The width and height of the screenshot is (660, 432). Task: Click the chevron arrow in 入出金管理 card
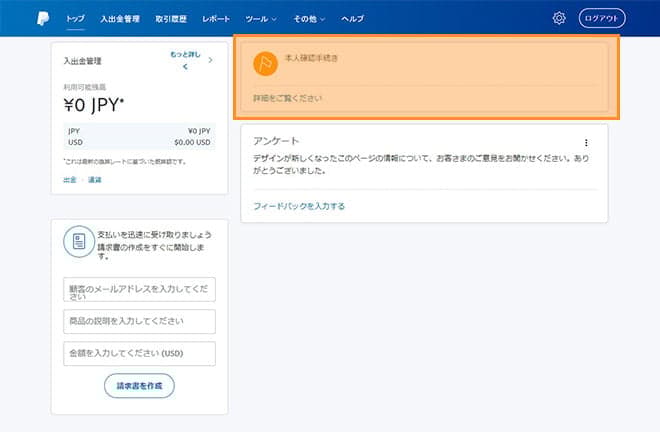[210, 60]
